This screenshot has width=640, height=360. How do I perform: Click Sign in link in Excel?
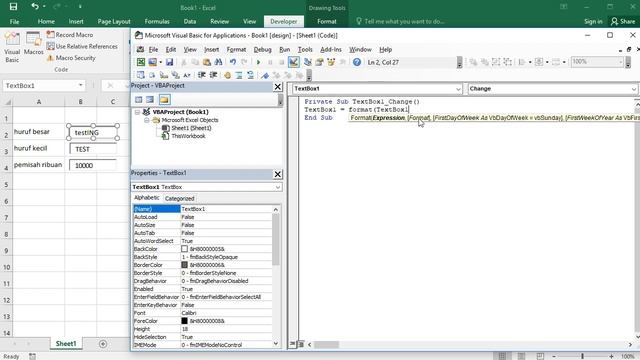pyautogui.click(x=593, y=21)
